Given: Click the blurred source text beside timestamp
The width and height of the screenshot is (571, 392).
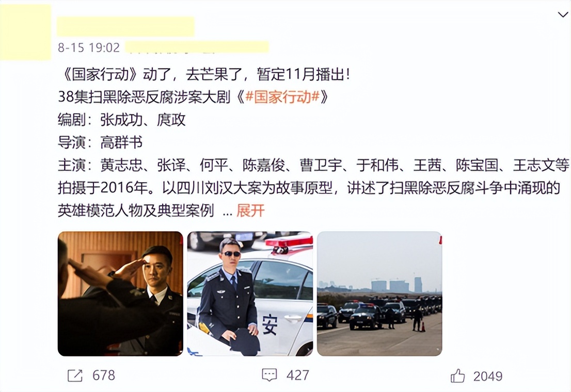Looking at the screenshot, I should (x=197, y=47).
